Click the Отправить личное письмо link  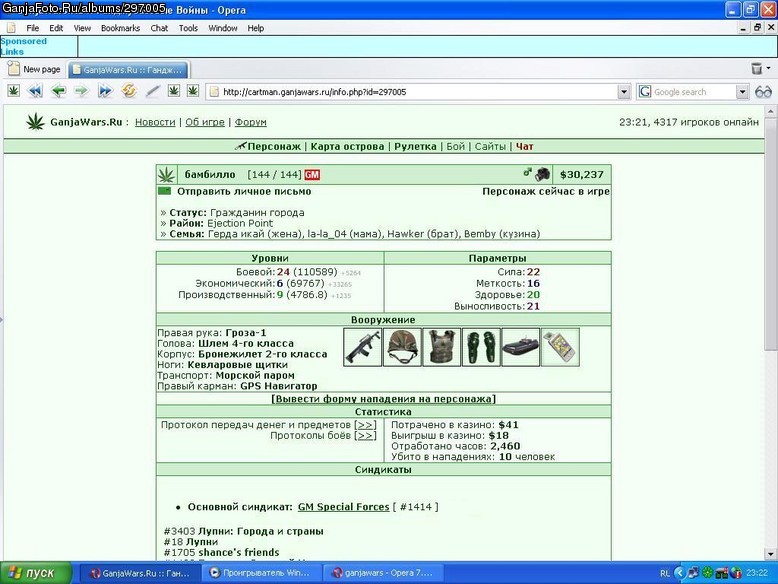click(x=244, y=192)
